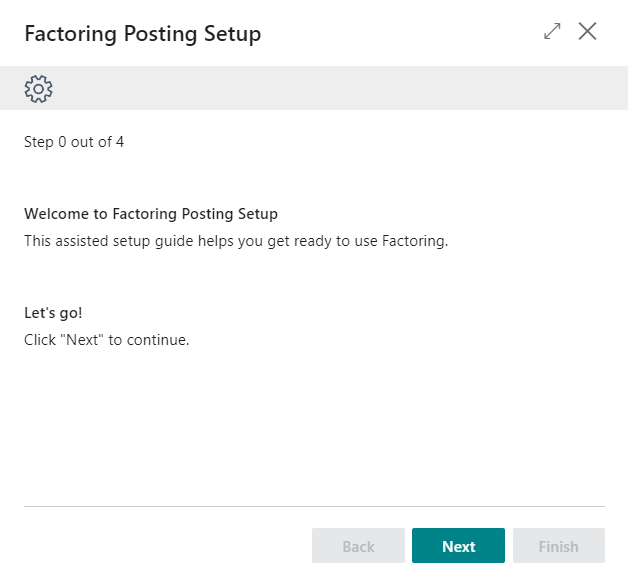Viewport: 628px width, 585px height.
Task: Click the 'Click "Next" to continue.' instruction line
Action: click(106, 340)
